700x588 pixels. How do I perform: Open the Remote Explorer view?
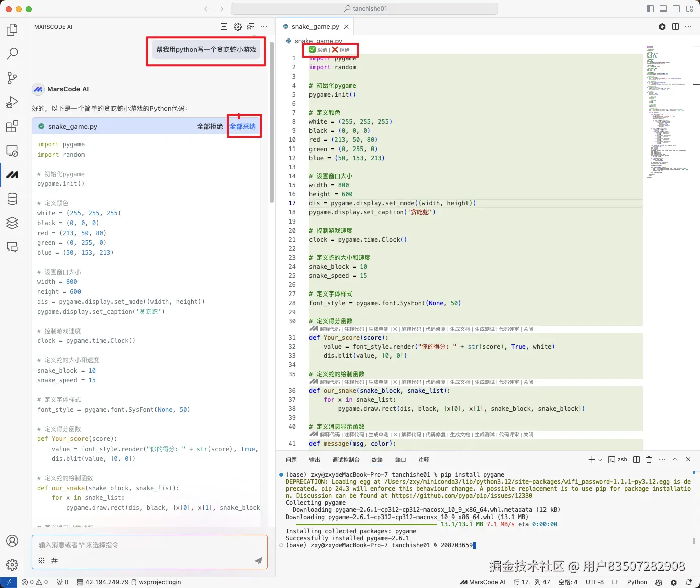[x=12, y=151]
